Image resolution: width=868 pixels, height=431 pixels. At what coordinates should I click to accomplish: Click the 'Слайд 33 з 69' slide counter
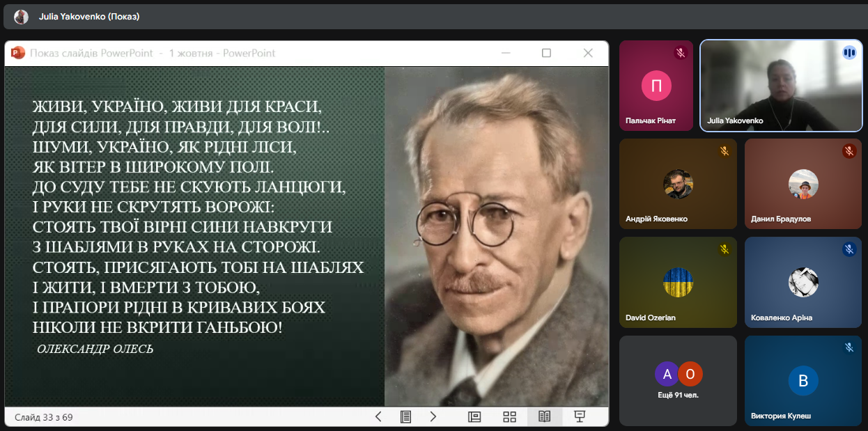(44, 417)
